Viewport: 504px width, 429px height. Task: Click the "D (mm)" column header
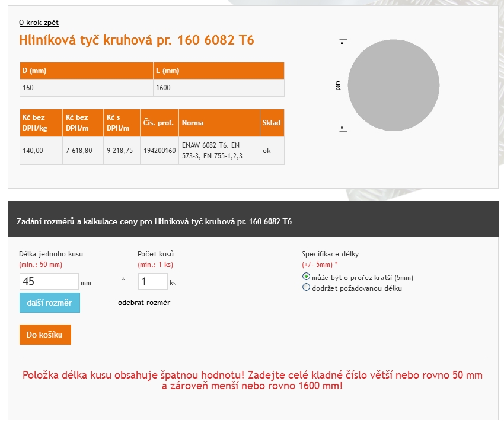pos(86,71)
